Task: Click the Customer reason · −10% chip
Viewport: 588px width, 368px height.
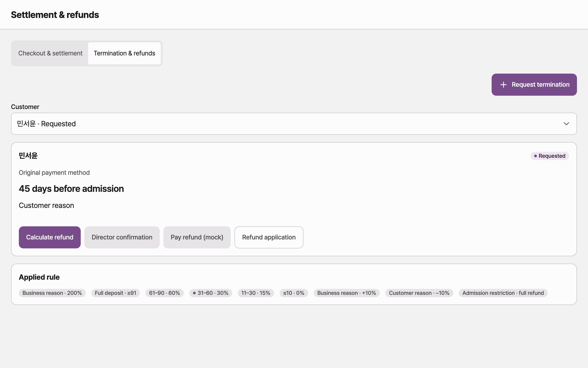Action: pos(419,293)
